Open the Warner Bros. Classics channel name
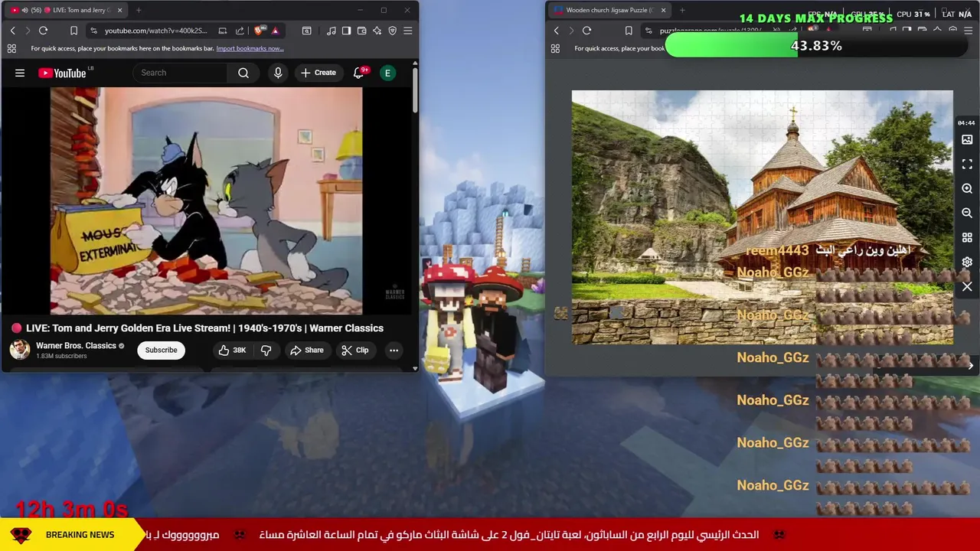Image resolution: width=980 pixels, height=551 pixels. (76, 345)
